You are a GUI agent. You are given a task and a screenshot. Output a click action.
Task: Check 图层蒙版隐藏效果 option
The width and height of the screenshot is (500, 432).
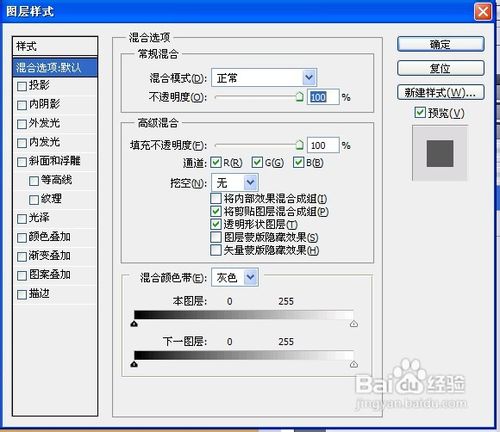pyautogui.click(x=216, y=237)
